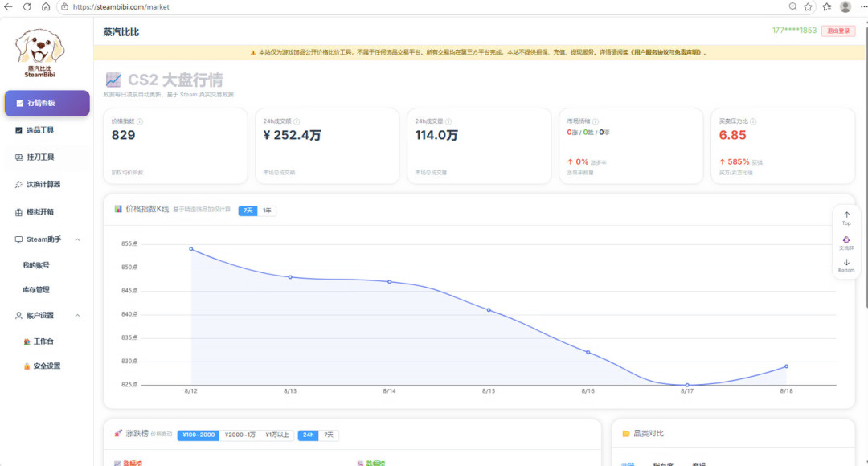Click the 退出登录 logout button

[838, 31]
